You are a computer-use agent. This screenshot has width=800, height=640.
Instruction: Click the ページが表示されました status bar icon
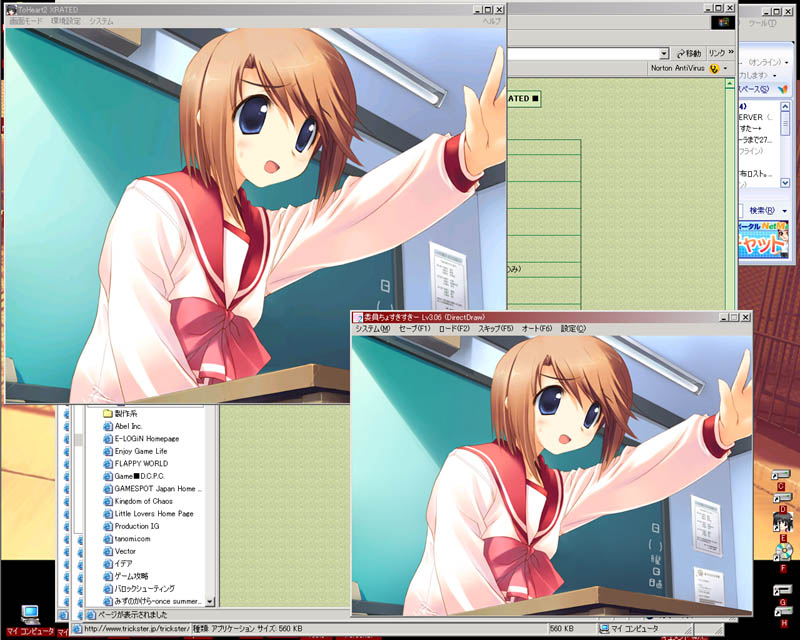coord(91,615)
